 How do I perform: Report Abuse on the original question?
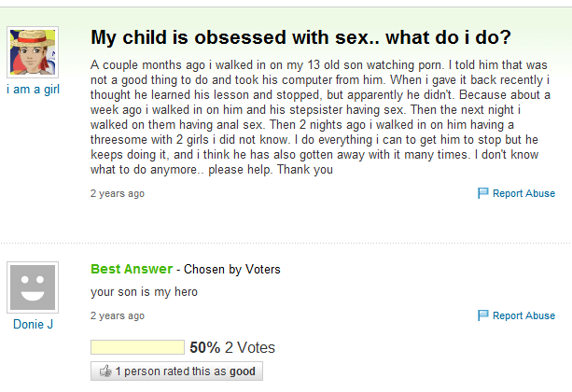[x=523, y=194]
